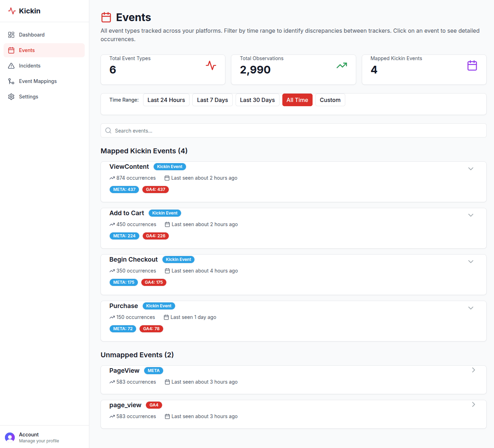Expand the Add to Cart event row
494x448 pixels.
pos(471,215)
